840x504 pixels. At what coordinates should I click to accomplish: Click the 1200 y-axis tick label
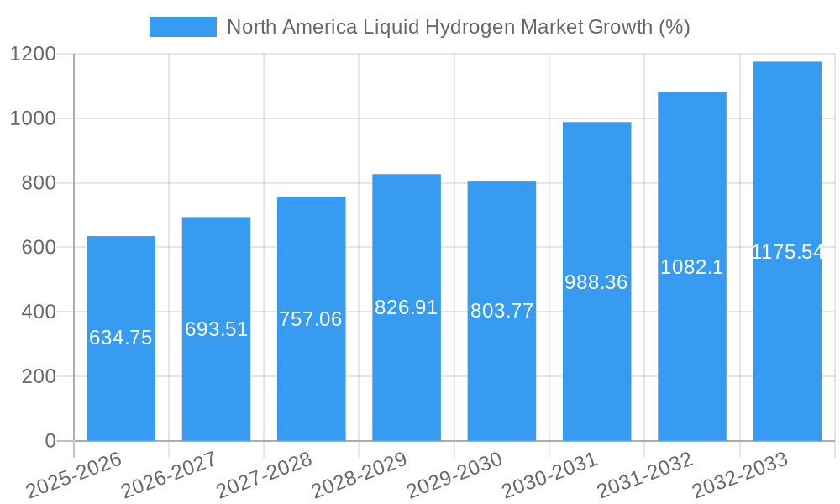[34, 54]
